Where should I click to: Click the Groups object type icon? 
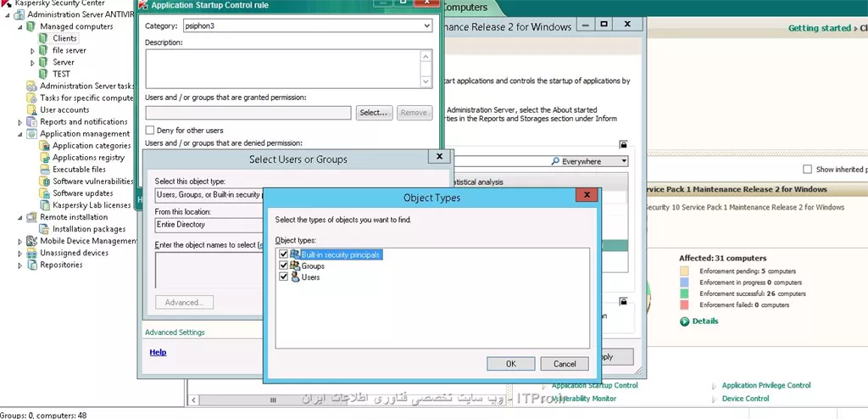[295, 265]
